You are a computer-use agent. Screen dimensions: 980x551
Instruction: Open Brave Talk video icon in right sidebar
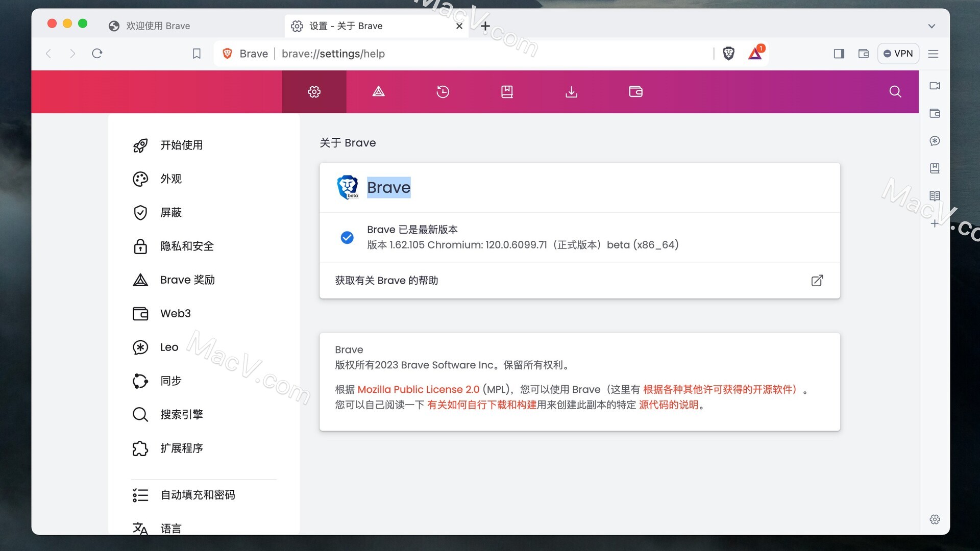click(935, 86)
